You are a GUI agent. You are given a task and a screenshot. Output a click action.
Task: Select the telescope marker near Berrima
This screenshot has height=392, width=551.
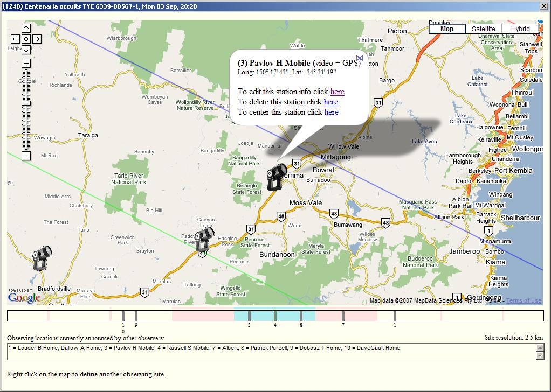276,177
